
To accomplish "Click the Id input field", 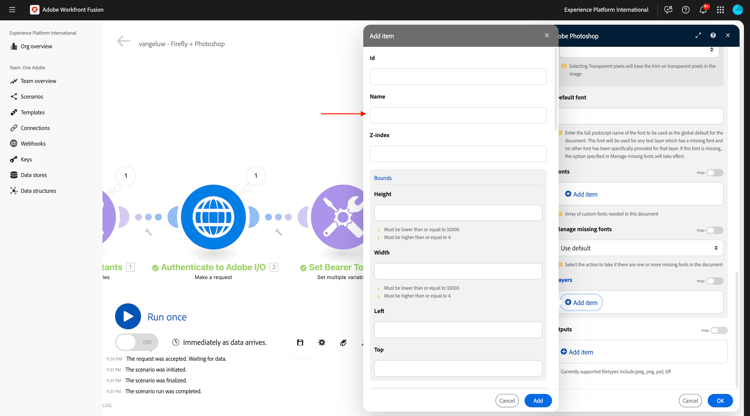I will point(458,77).
